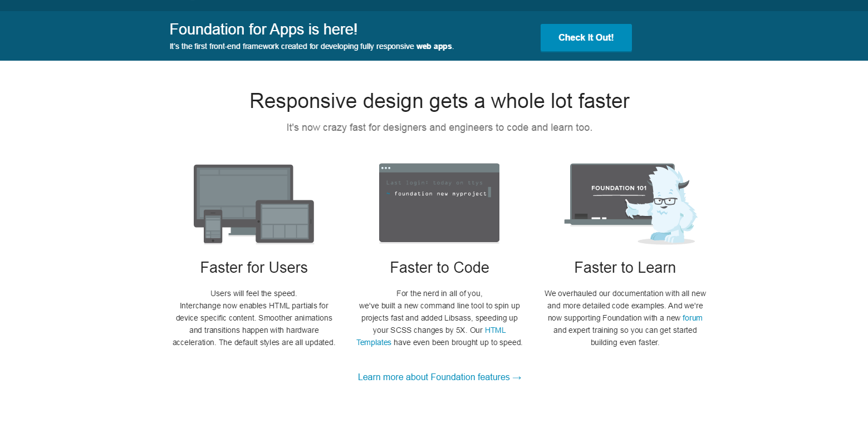Follow the forum link

click(692, 318)
